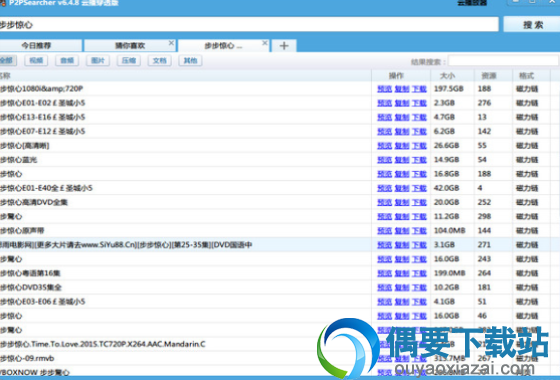Image resolution: width=560 pixels, height=380 pixels.
Task: Sort by the 名称 column header
Action: pyautogui.click(x=185, y=76)
